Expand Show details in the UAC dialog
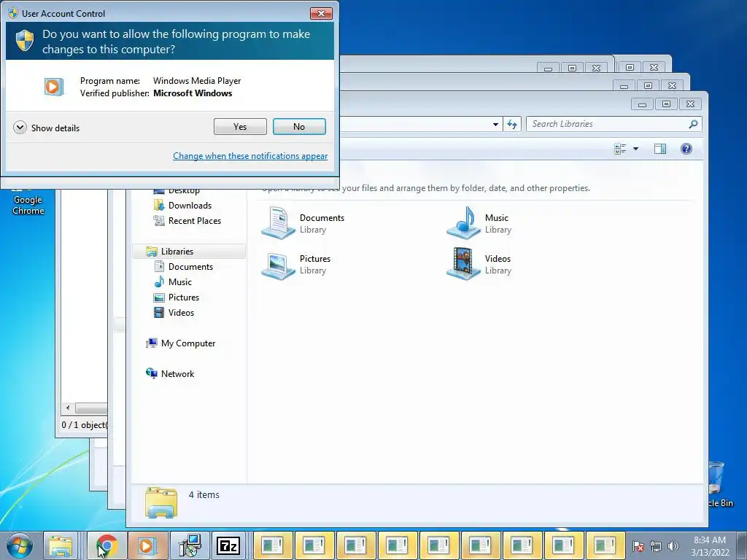Viewport: 747px width, 560px height. [46, 128]
